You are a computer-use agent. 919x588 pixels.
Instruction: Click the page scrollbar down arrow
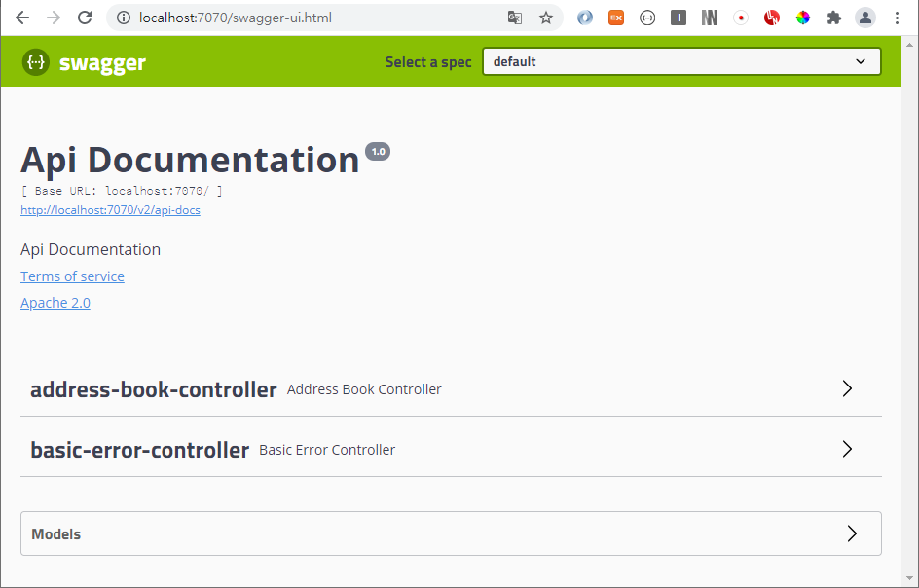coord(909,579)
